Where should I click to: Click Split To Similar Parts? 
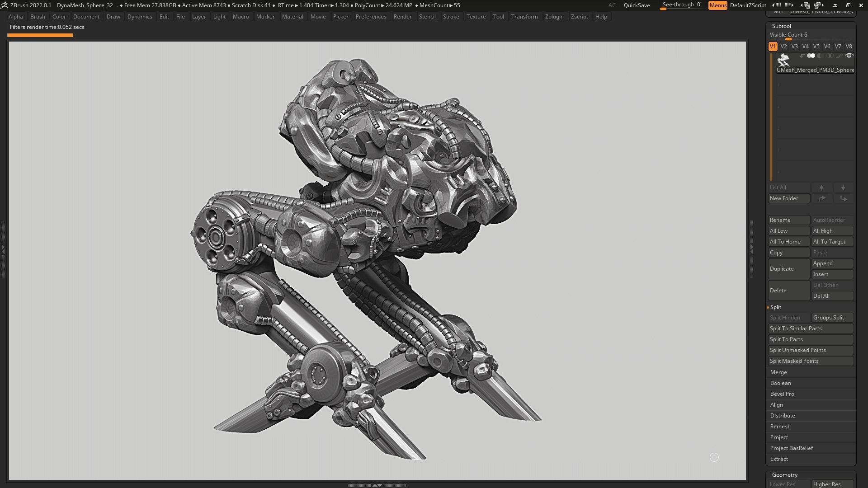[x=811, y=328]
